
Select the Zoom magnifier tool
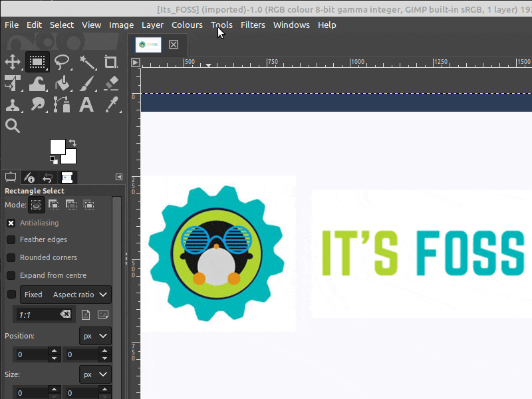click(12, 126)
